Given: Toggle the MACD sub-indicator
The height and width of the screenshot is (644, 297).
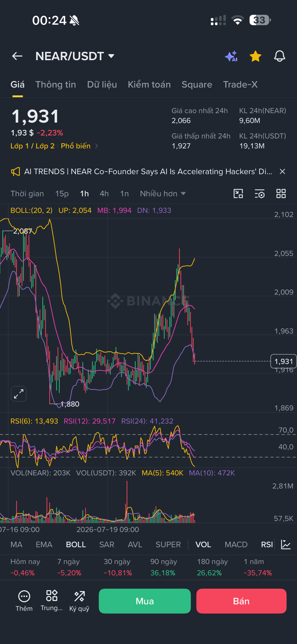Looking at the screenshot, I should tap(236, 545).
